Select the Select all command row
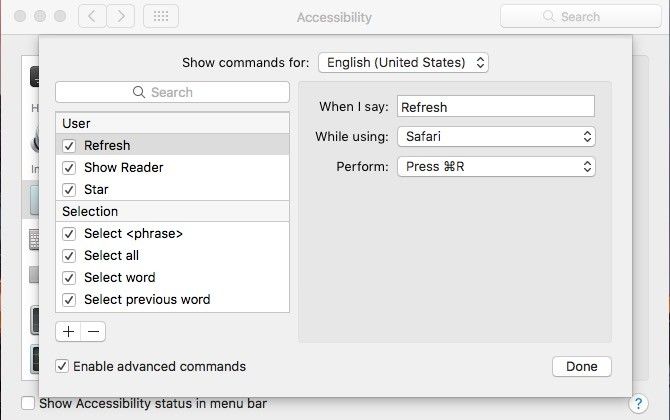The image size is (670, 420). click(111, 255)
